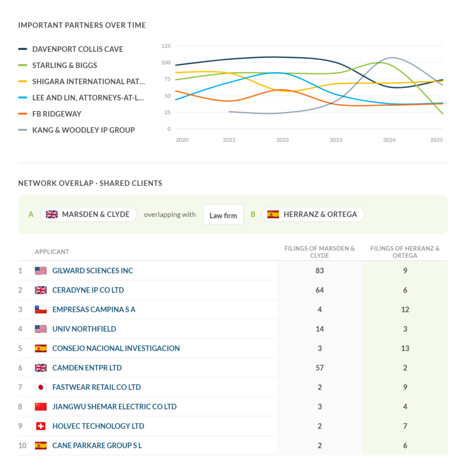Click the Kang & Woodley grey legend swatch
This screenshot has height=476, width=466.
tap(23, 130)
